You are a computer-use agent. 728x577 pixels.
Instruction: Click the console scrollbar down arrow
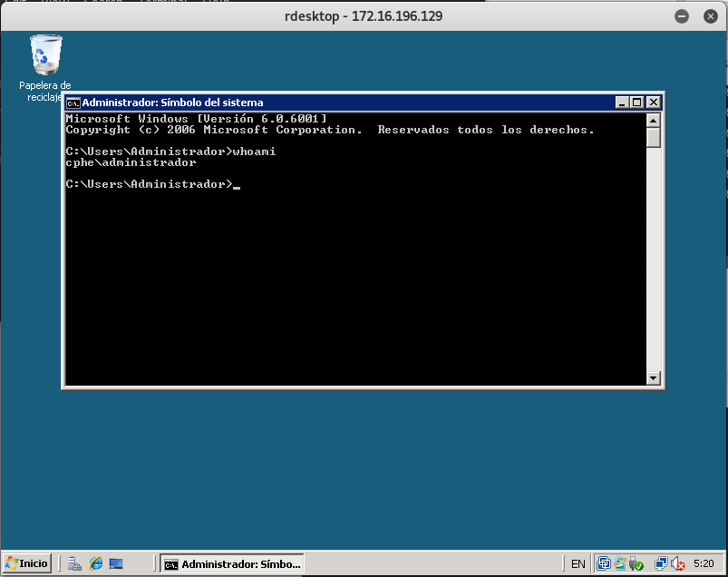coord(654,377)
